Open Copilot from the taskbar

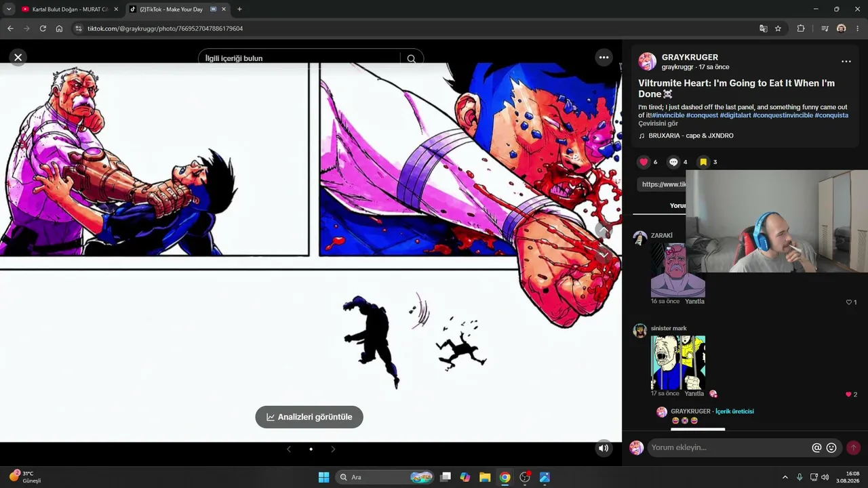click(465, 477)
